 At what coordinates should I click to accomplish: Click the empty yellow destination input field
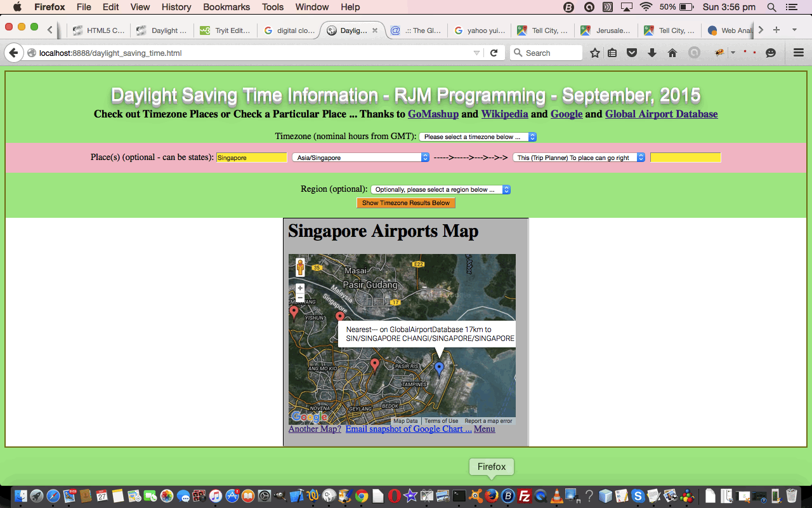point(686,157)
